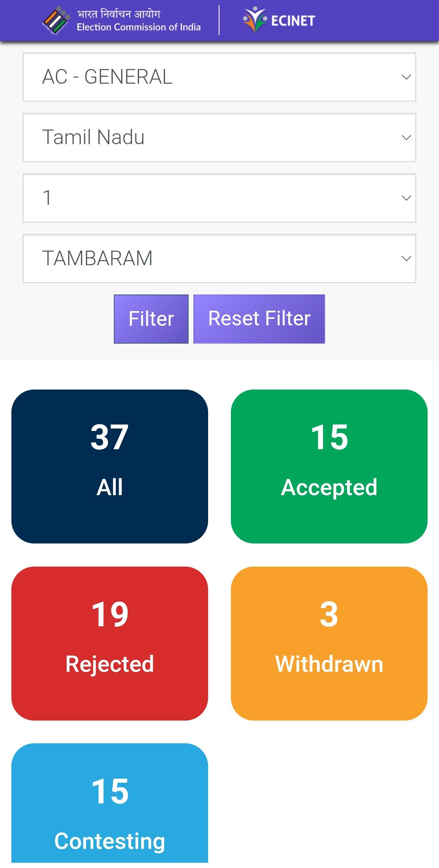Show the Withdrawn nominations card
Screen dimensions: 439x868
click(x=329, y=643)
